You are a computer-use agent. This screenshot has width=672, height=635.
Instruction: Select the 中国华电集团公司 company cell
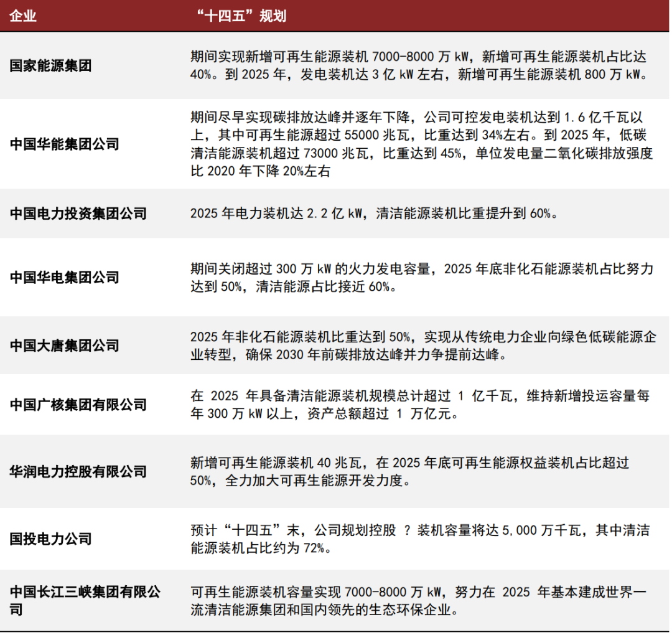[64, 278]
